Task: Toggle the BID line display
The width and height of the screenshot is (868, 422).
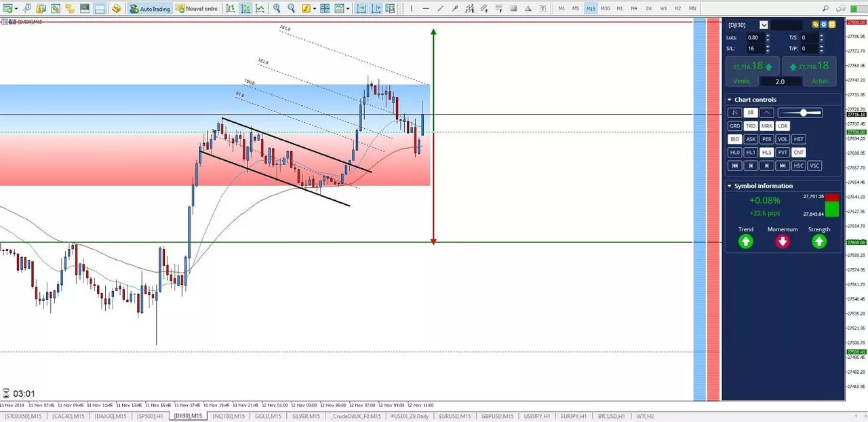Action: tap(734, 139)
